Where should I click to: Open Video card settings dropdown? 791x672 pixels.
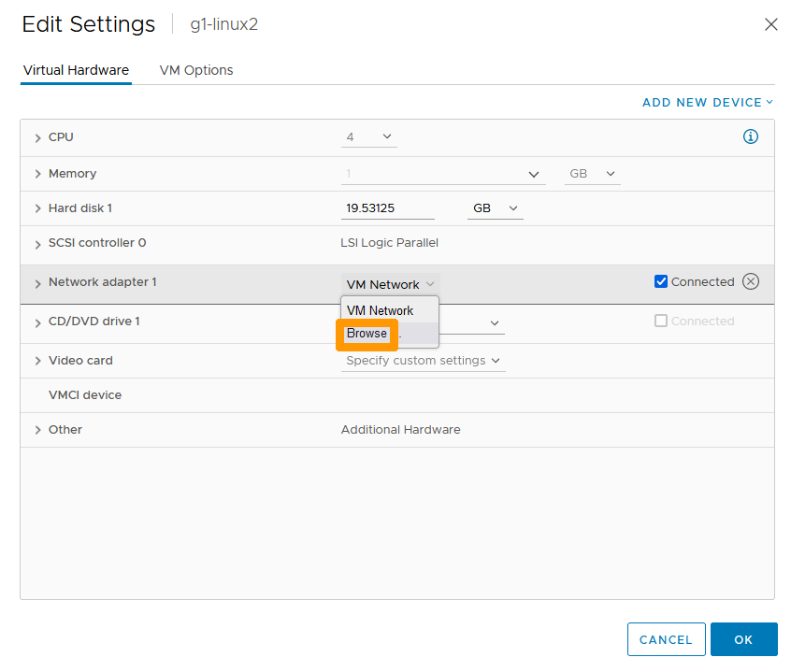point(423,361)
